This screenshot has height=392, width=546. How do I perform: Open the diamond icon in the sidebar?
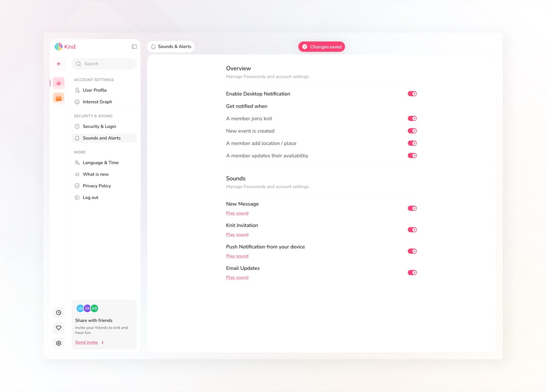pos(59,328)
